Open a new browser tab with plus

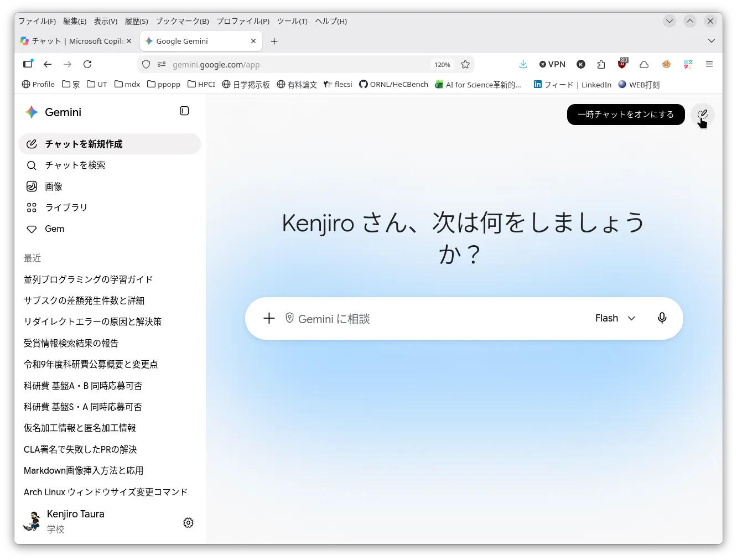pos(274,41)
